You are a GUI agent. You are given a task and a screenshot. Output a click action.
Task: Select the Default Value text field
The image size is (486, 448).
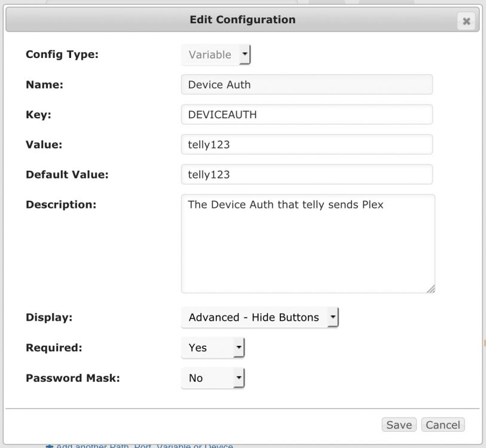307,174
